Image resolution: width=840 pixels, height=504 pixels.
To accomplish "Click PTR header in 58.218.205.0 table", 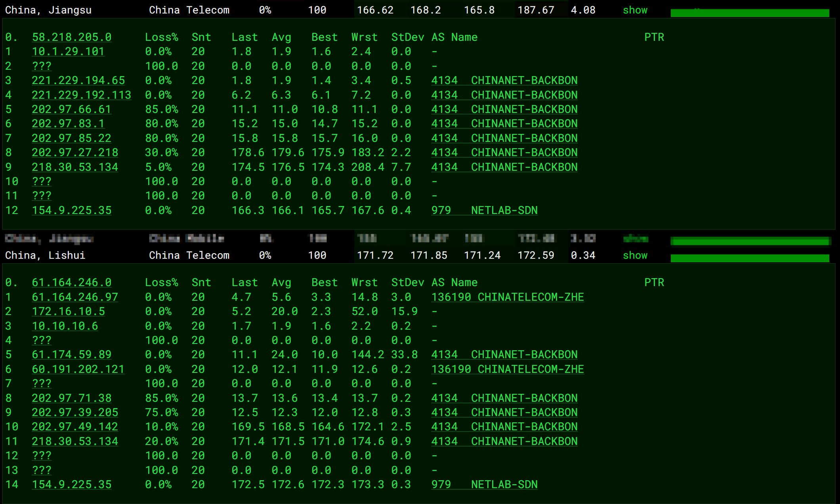I will click(654, 37).
